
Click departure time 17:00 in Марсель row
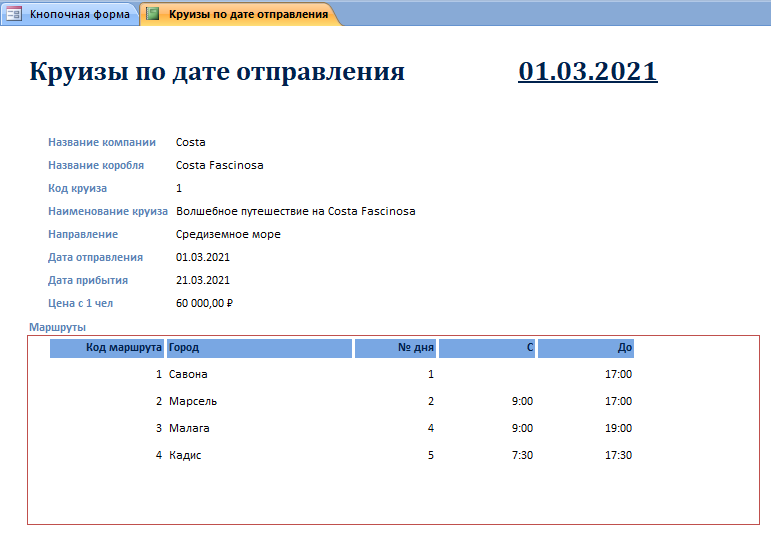[x=618, y=401]
